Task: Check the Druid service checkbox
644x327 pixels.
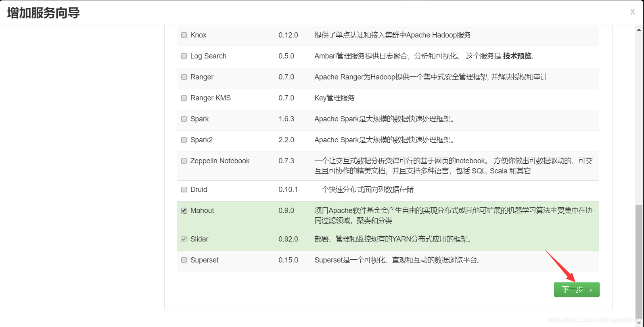Action: (x=184, y=190)
